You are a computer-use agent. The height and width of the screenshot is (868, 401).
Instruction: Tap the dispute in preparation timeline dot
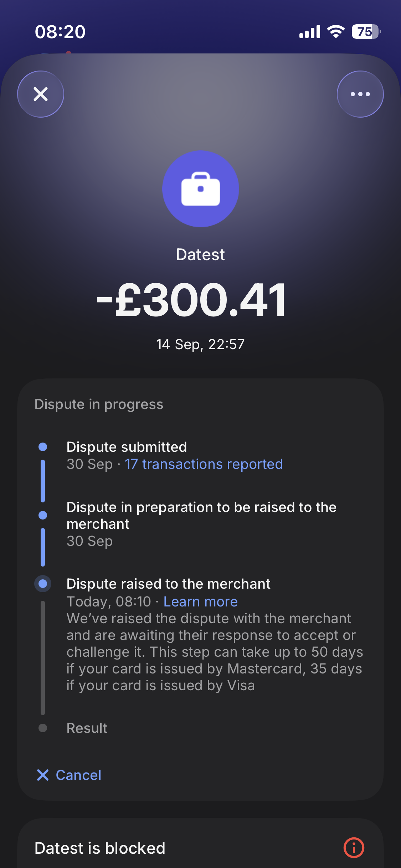[43, 515]
